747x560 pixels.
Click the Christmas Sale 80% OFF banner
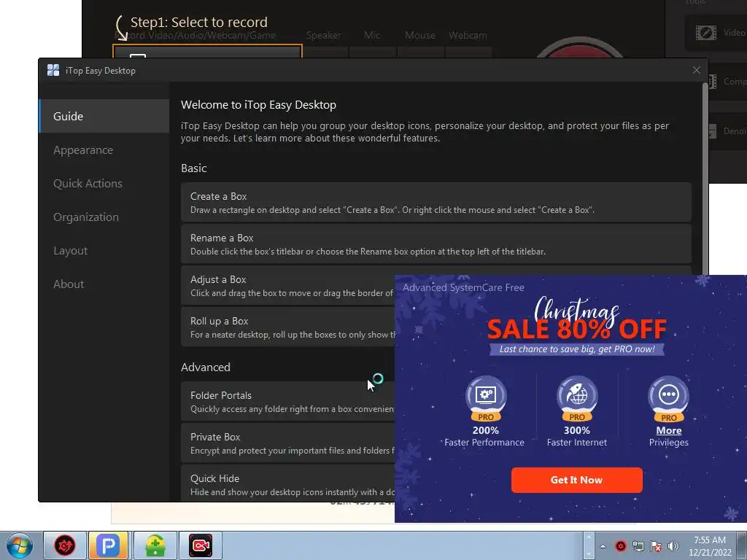click(576, 326)
